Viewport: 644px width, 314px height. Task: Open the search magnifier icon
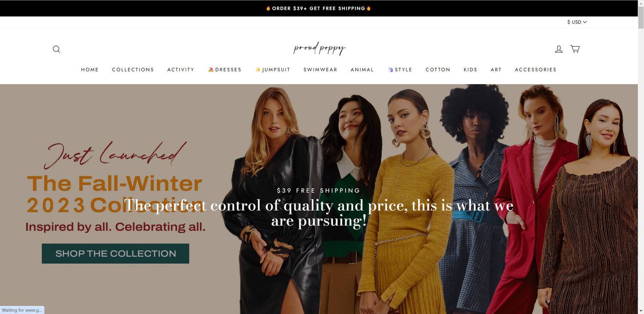click(56, 49)
